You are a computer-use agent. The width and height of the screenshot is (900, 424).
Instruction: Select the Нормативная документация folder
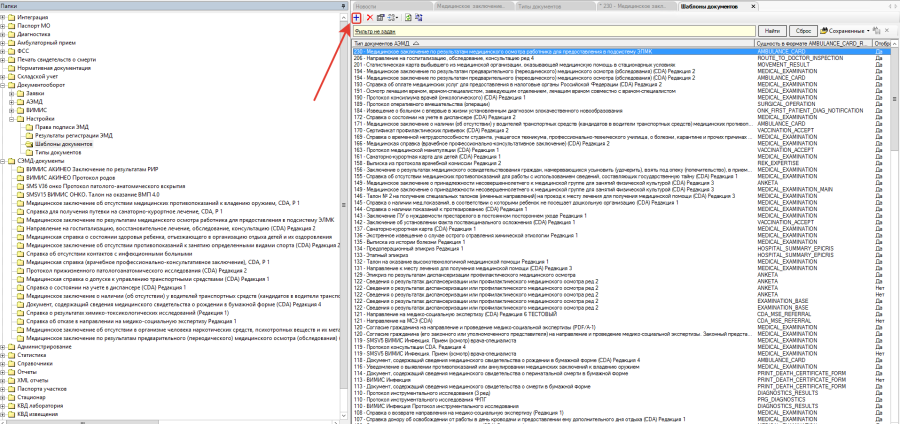point(53,68)
